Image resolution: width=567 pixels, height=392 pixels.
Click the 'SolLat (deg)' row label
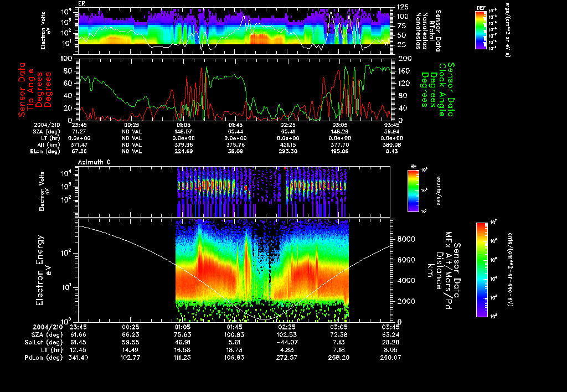coord(43,342)
